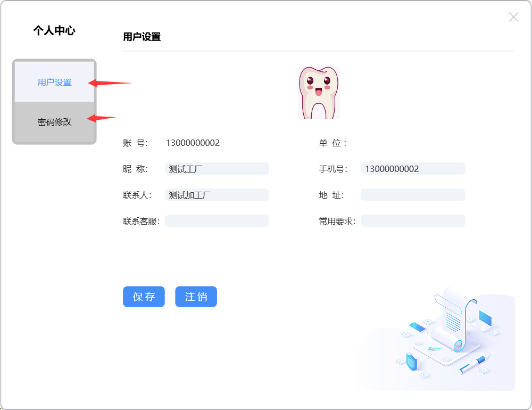Focus the 昵称 input field
The width and height of the screenshot is (532, 410).
[217, 169]
